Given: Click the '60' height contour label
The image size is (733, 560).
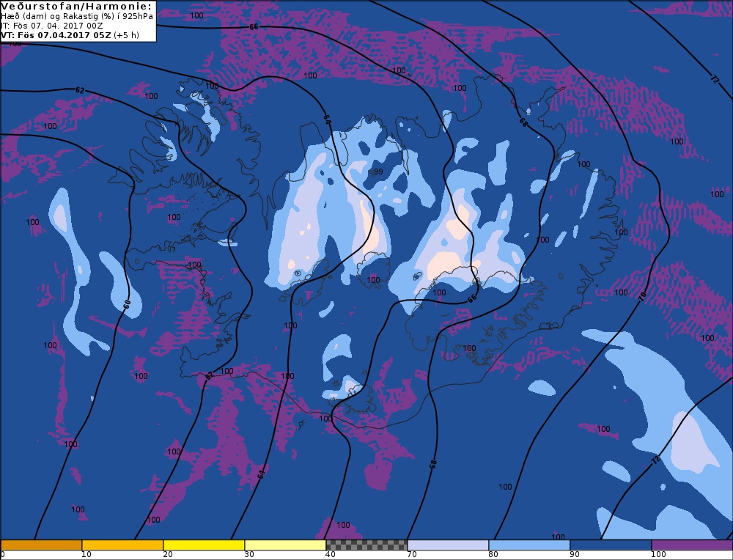Looking at the screenshot, I should click(x=127, y=304).
